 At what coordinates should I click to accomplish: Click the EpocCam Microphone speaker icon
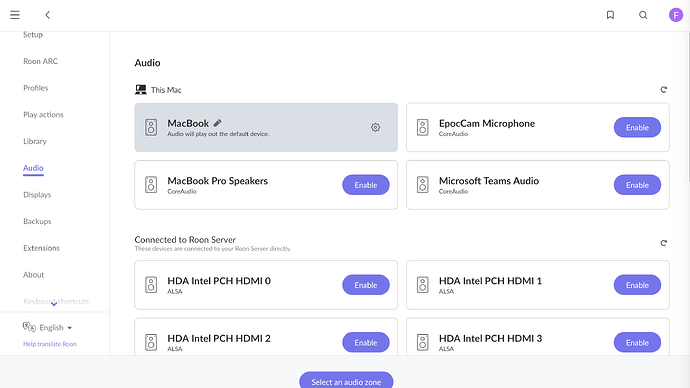coord(422,128)
